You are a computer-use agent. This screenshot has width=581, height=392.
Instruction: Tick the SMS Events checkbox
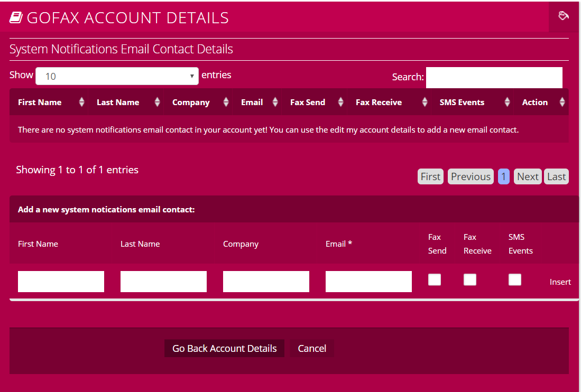tap(514, 279)
